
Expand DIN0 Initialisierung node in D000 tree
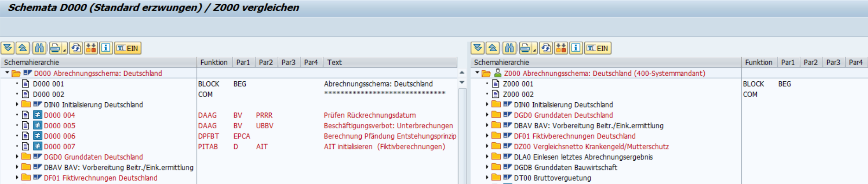click(17, 105)
